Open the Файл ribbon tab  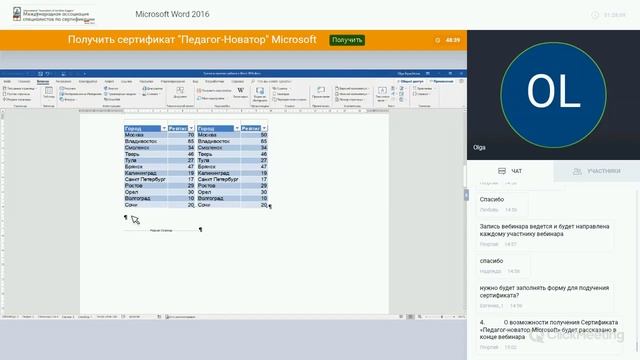pos(7,82)
